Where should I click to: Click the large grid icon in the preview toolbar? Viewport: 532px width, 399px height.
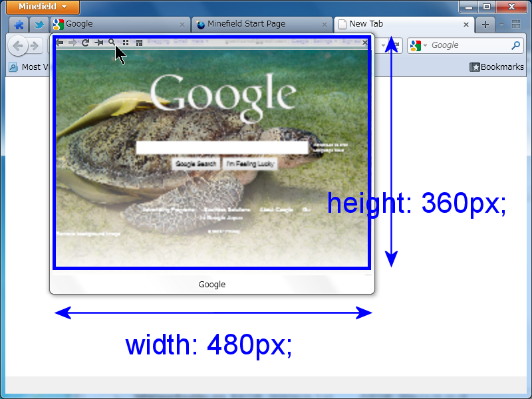pos(139,43)
